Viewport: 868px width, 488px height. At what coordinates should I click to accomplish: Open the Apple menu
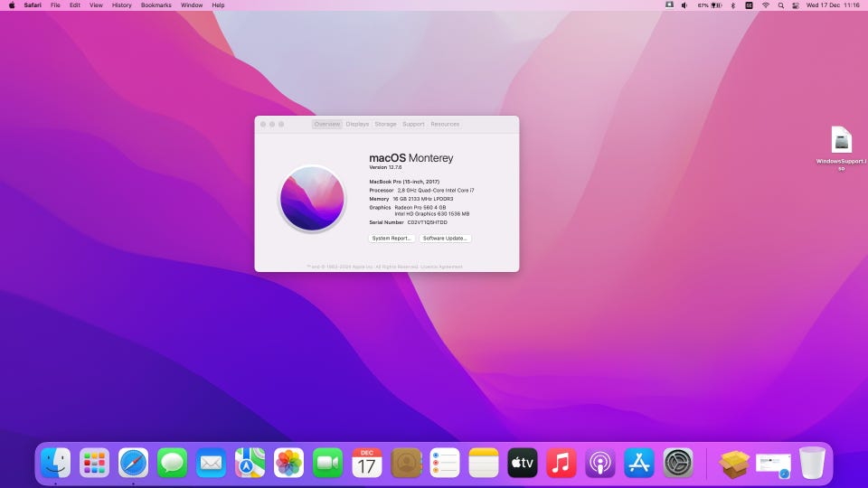click(12, 5)
